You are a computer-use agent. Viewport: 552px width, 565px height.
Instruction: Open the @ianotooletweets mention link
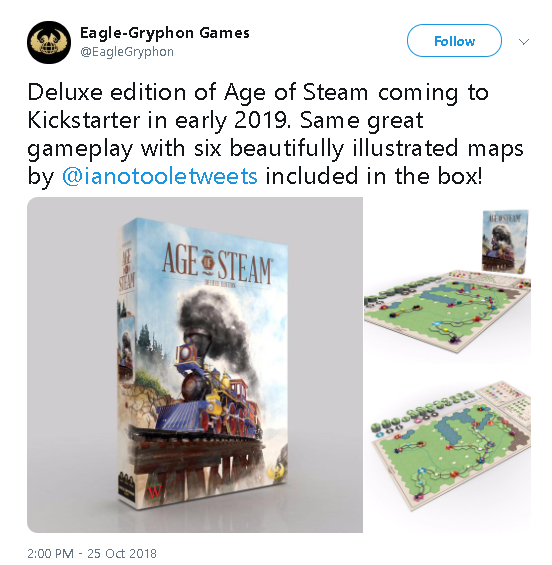click(x=160, y=176)
